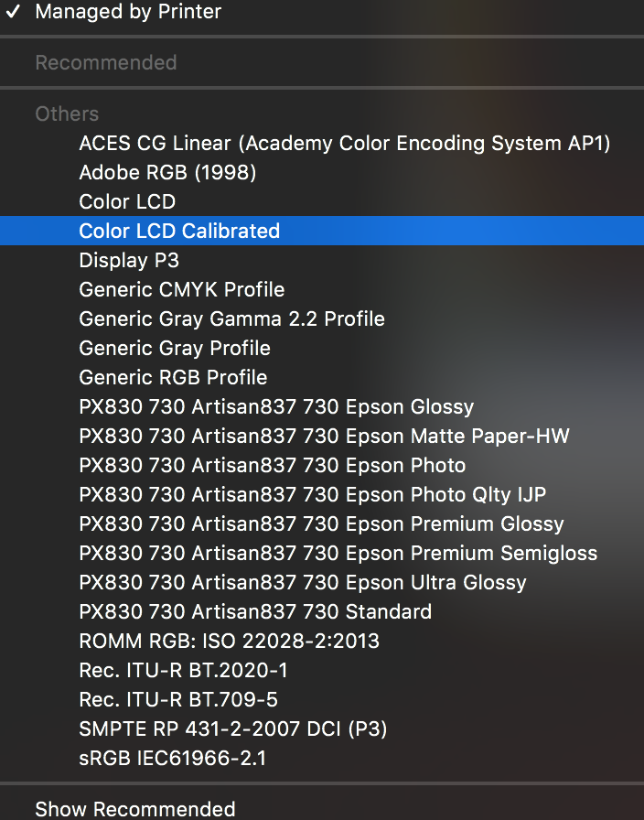Choose the highlighted Color LCD Calibrated item
The height and width of the screenshot is (820, 644).
(179, 231)
